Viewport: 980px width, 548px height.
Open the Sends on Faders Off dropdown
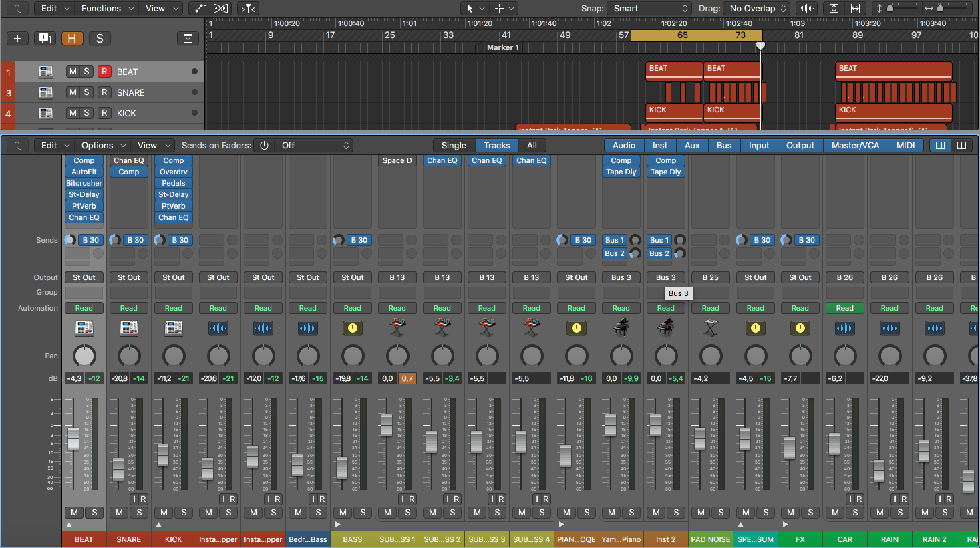(x=314, y=146)
